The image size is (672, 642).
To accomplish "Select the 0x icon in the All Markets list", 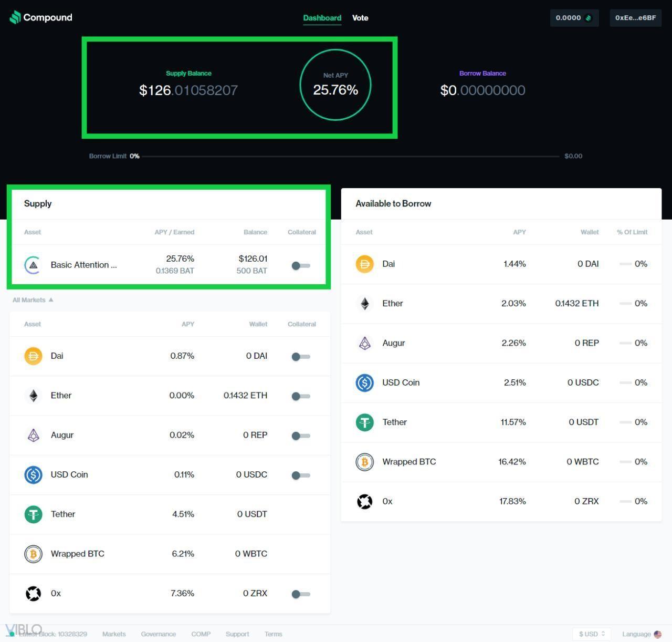I will [x=33, y=593].
